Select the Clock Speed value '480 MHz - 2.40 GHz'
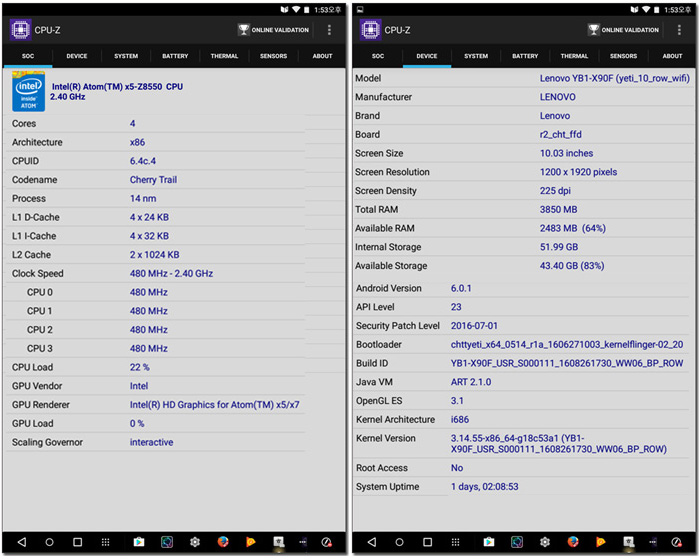700x560 pixels. tap(171, 273)
